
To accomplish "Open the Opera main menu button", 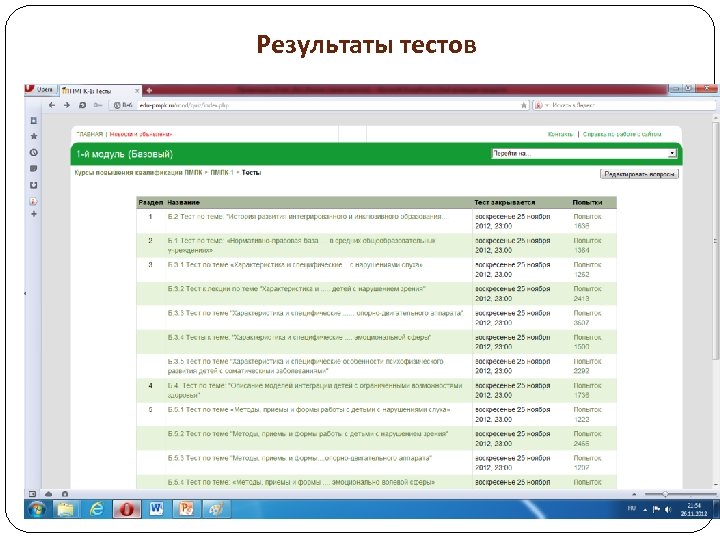I will coord(40,90).
